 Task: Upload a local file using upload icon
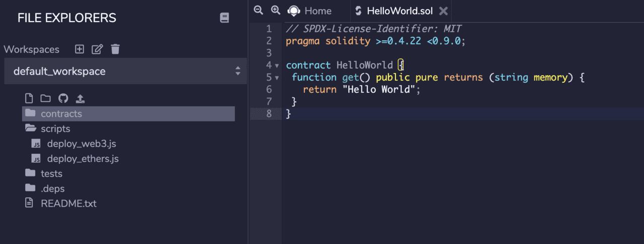(x=79, y=98)
